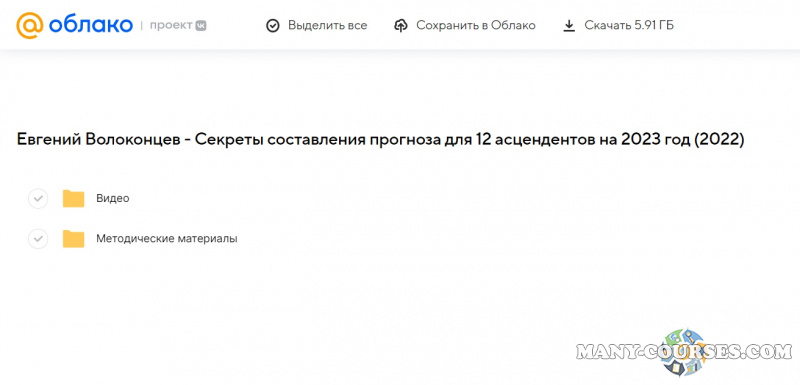
Task: Select all files via Выделить все
Action: [316, 25]
